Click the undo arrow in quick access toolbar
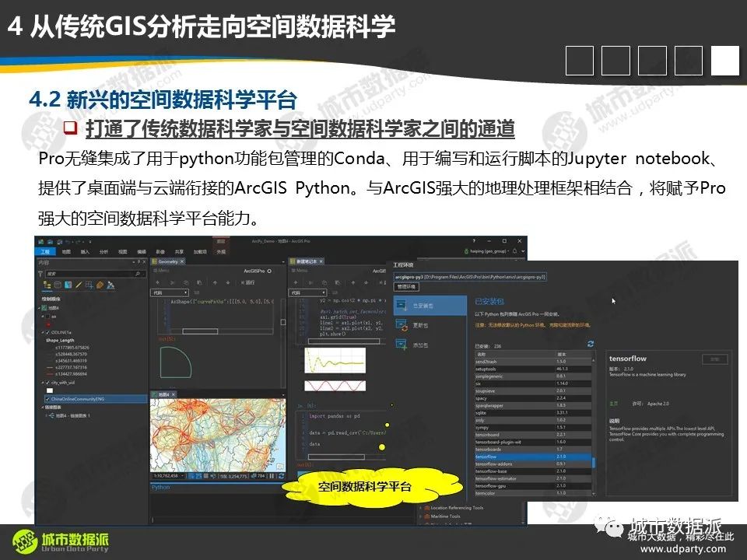The width and height of the screenshot is (747, 560). pyautogui.click(x=68, y=242)
